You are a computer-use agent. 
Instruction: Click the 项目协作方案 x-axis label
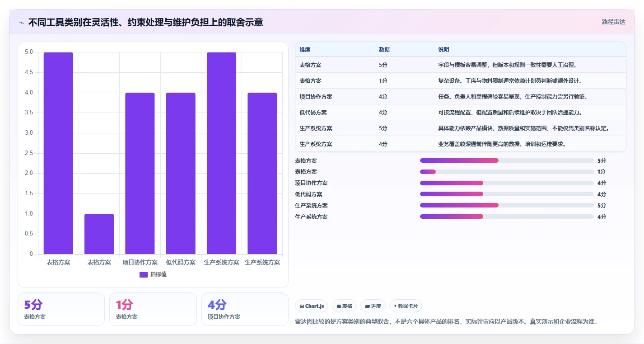pyautogui.click(x=140, y=262)
